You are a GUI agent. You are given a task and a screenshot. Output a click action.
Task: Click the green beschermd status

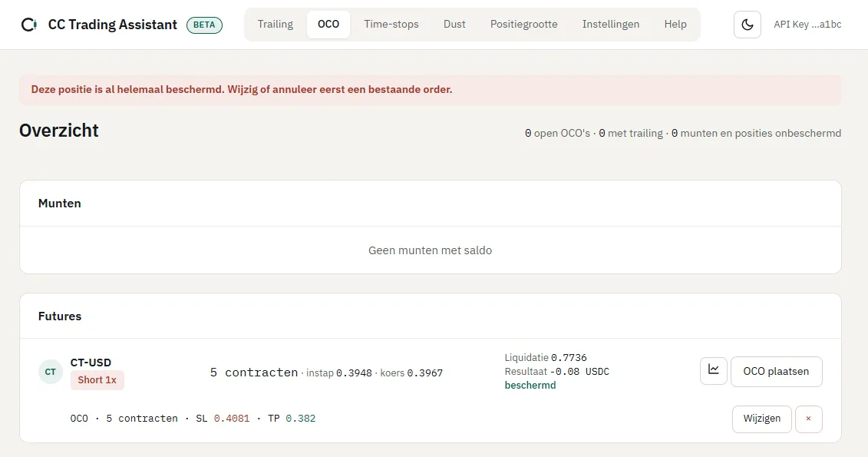coord(530,386)
